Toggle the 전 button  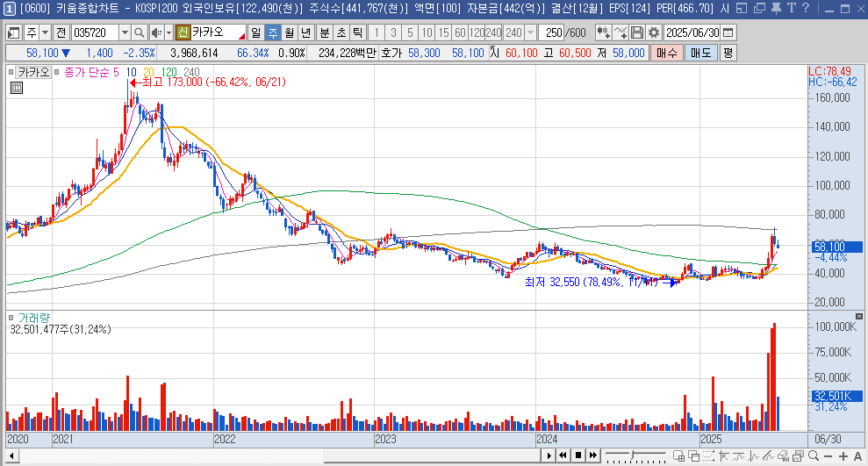coord(61,32)
